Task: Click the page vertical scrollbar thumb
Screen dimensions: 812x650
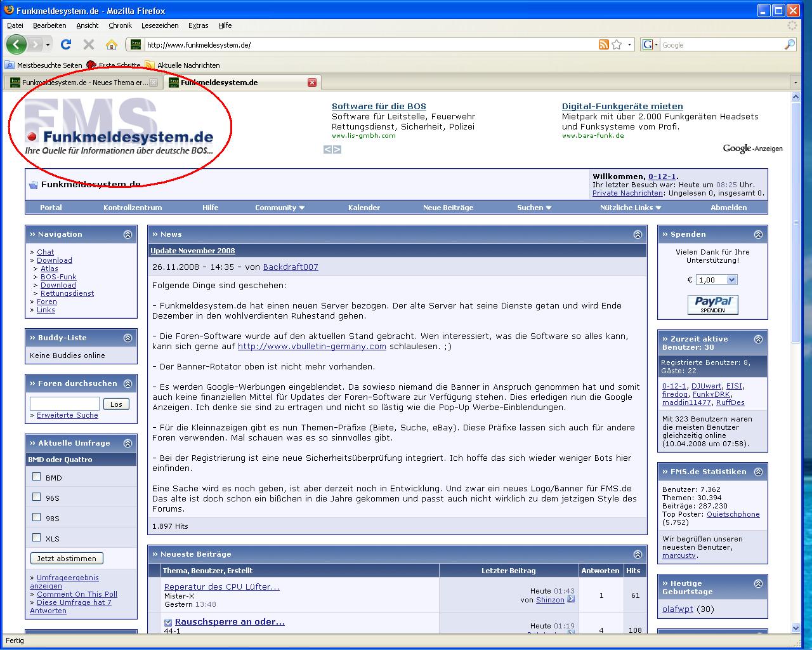Action: click(x=796, y=222)
